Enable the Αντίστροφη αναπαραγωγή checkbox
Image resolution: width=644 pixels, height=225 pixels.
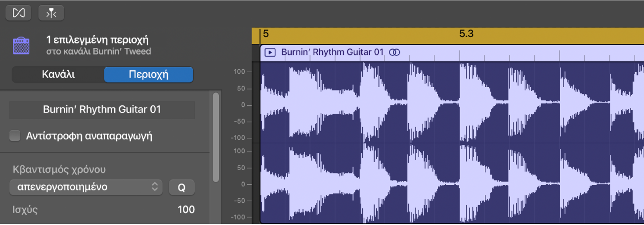pyautogui.click(x=15, y=136)
